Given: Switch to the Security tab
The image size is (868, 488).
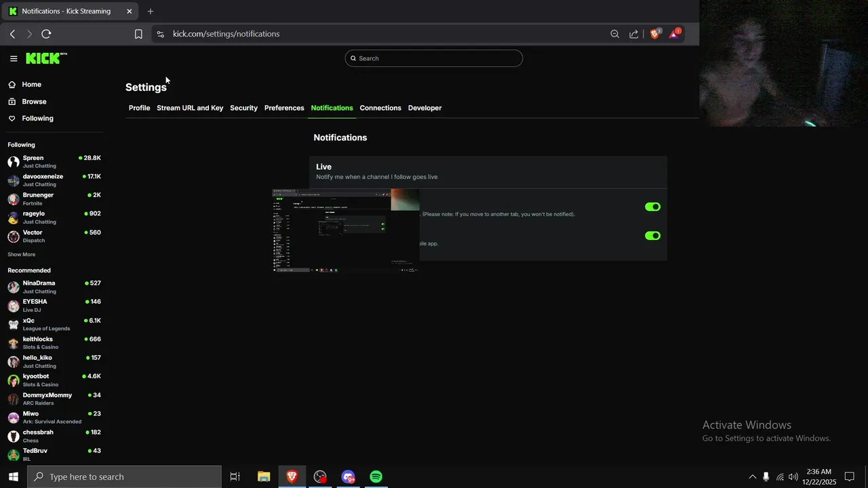Looking at the screenshot, I should (x=243, y=108).
